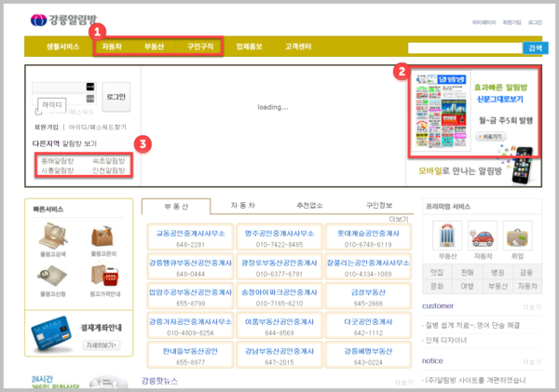Viewport: 559px width, 392px height.
Task: Open 잘풀리는공인중개사사무소 listing
Action: (368, 266)
